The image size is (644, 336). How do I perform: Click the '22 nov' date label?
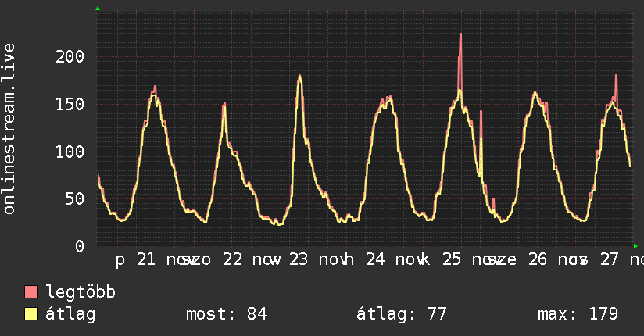[x=252, y=259]
